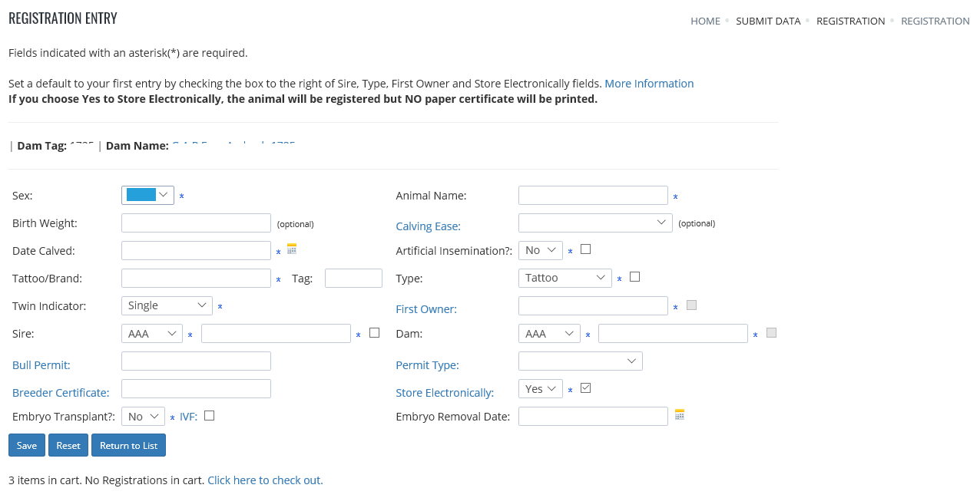Focus the Dam registration number field
The height and width of the screenshot is (498, 980).
coord(673,333)
